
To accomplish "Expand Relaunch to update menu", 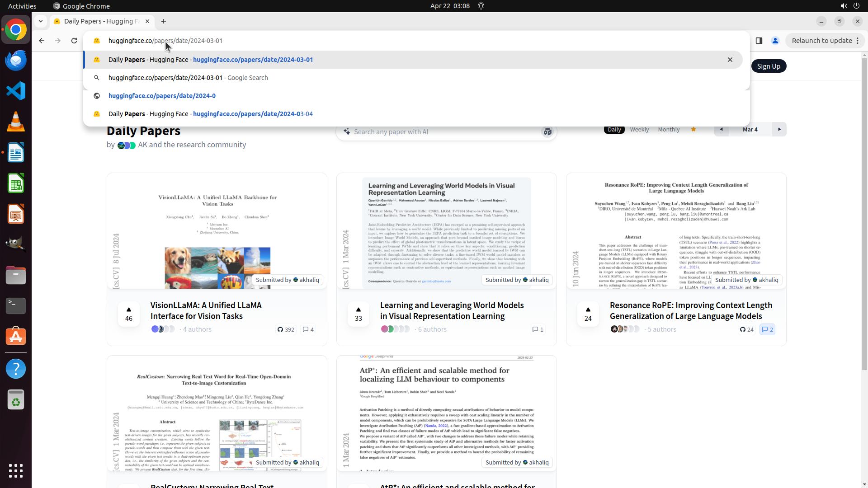I will tap(858, 41).
